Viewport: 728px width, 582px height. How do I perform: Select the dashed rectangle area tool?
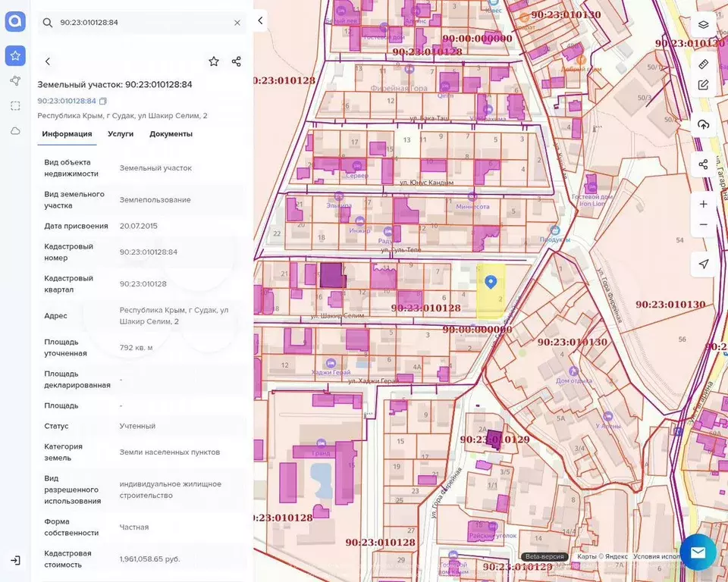click(x=15, y=106)
